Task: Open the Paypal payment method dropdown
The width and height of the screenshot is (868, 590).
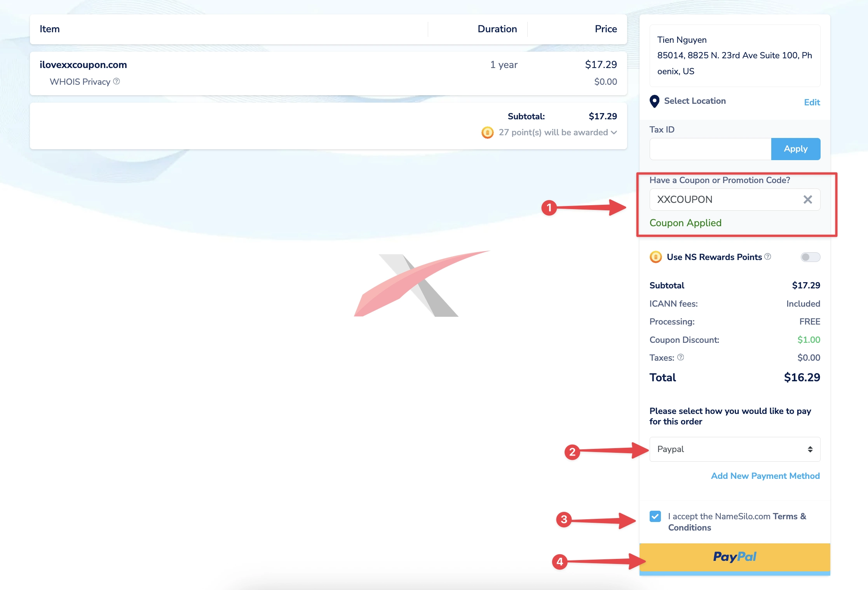Action: pos(735,449)
